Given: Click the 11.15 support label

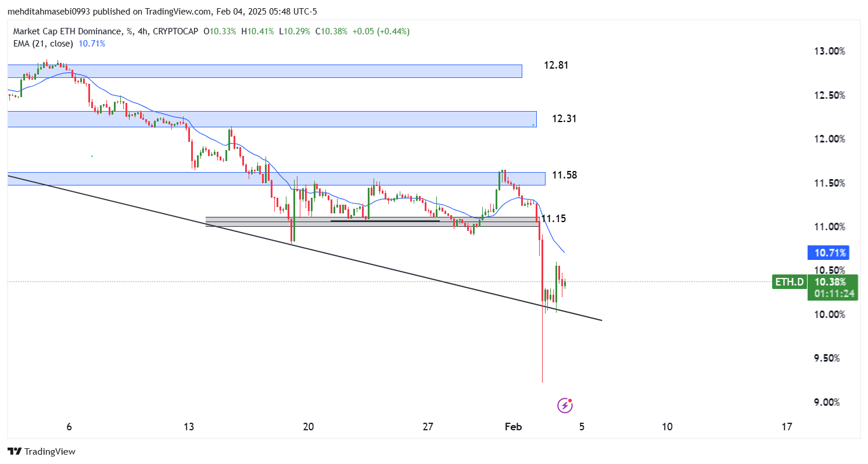Looking at the screenshot, I should point(554,219).
